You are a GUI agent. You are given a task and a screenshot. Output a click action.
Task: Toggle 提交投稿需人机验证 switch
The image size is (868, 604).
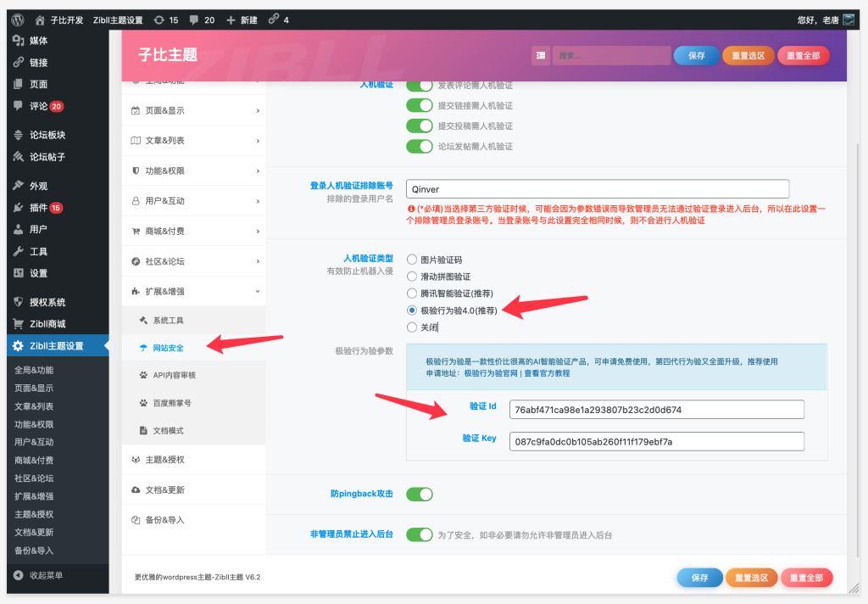pos(419,126)
